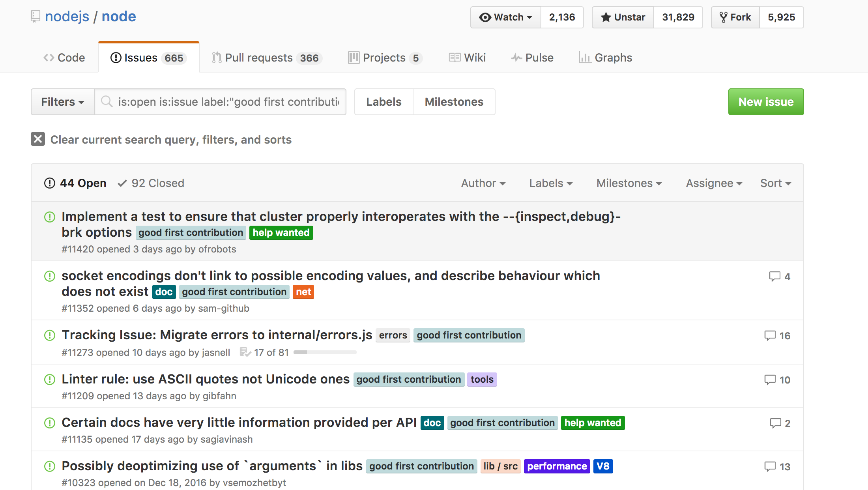Open the Watch dropdown
The width and height of the screenshot is (868, 490).
pos(506,17)
